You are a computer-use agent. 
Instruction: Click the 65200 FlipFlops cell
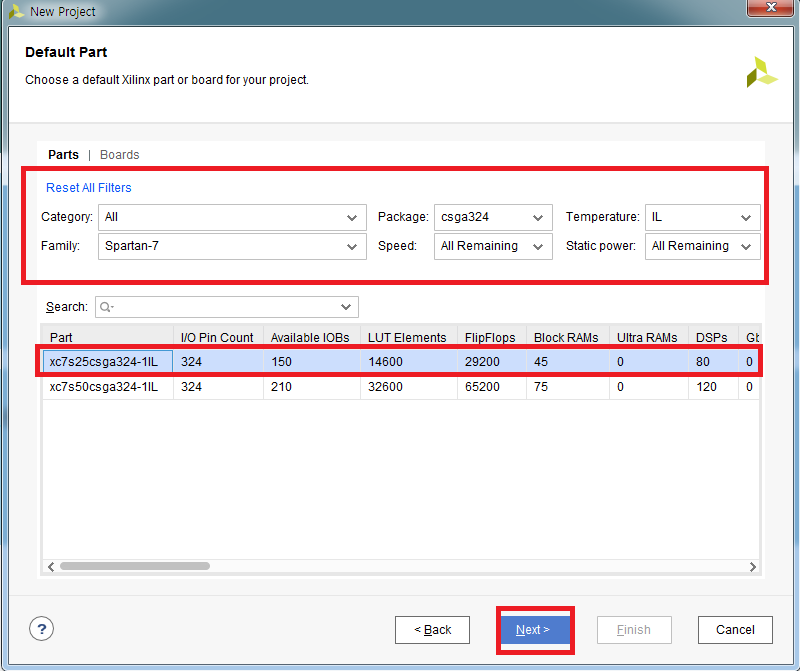point(492,387)
